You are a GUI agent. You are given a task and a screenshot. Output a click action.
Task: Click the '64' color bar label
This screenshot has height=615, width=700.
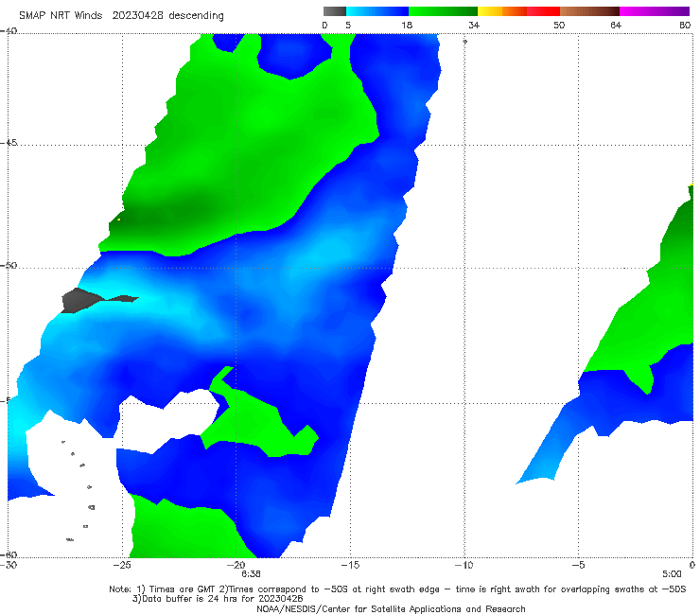616,26
